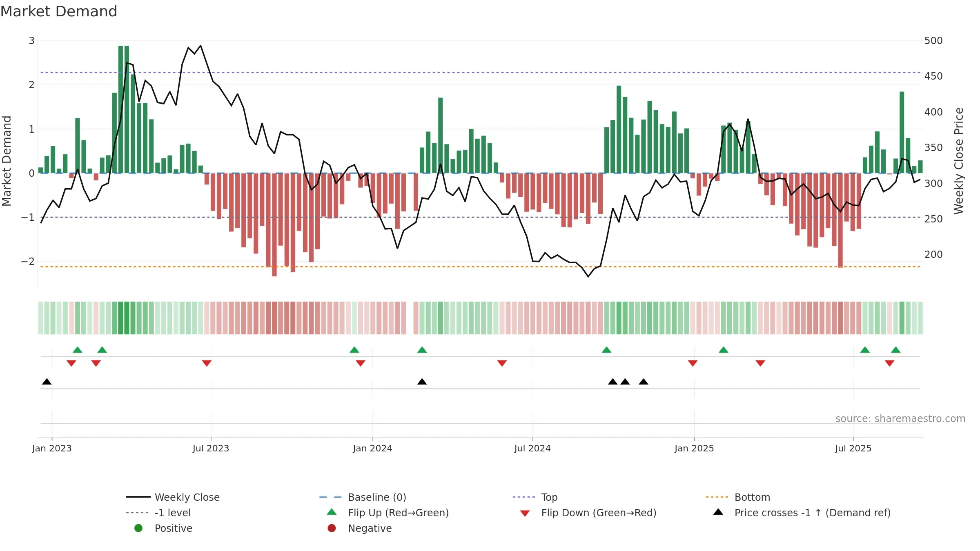Click the 3 demand axis value
The height and width of the screenshot is (551, 980).
[31, 41]
